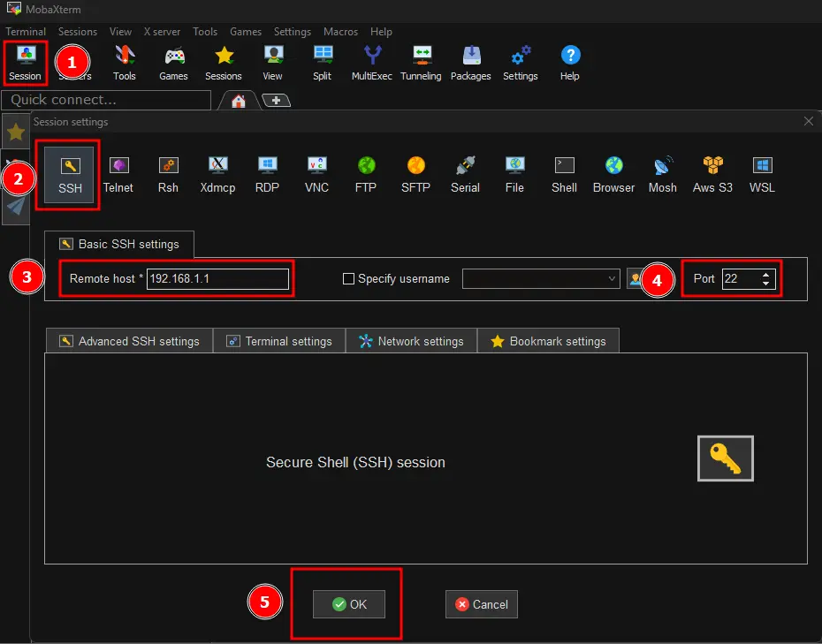This screenshot has width=822, height=644.
Task: Open the Settings menu in menu bar
Action: [x=292, y=32]
